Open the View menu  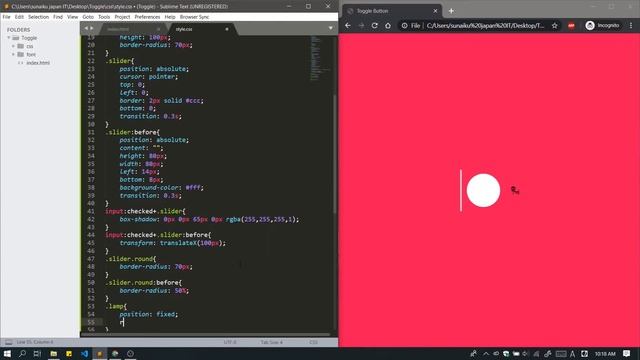pos(73,17)
